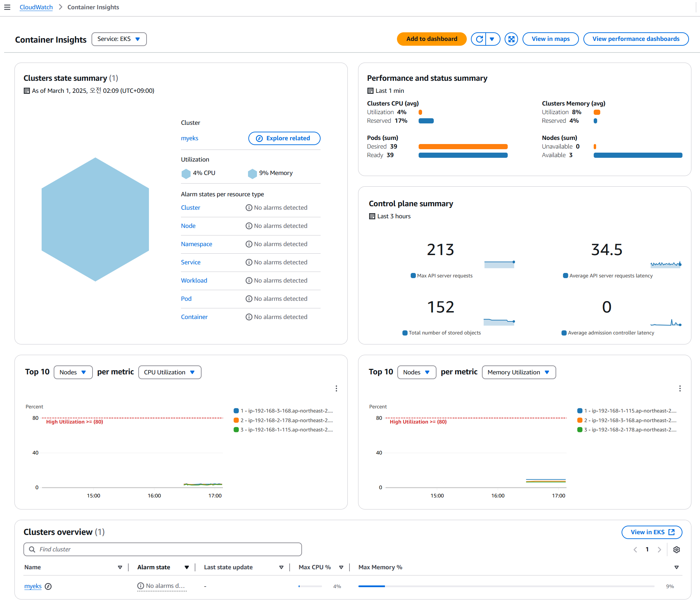Viewport: 700px width, 604px height.
Task: Open the Service: EKS dropdown
Action: 119,39
